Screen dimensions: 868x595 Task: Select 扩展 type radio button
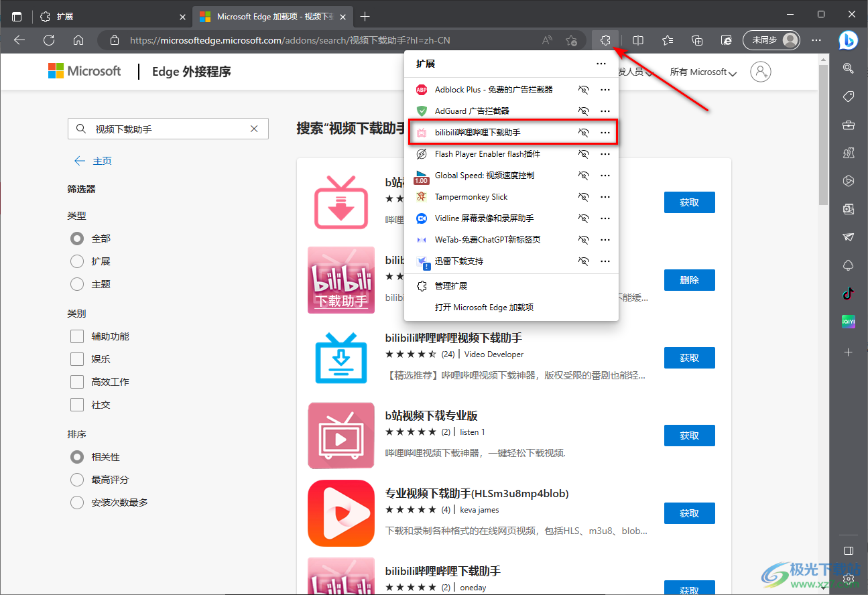(x=77, y=261)
